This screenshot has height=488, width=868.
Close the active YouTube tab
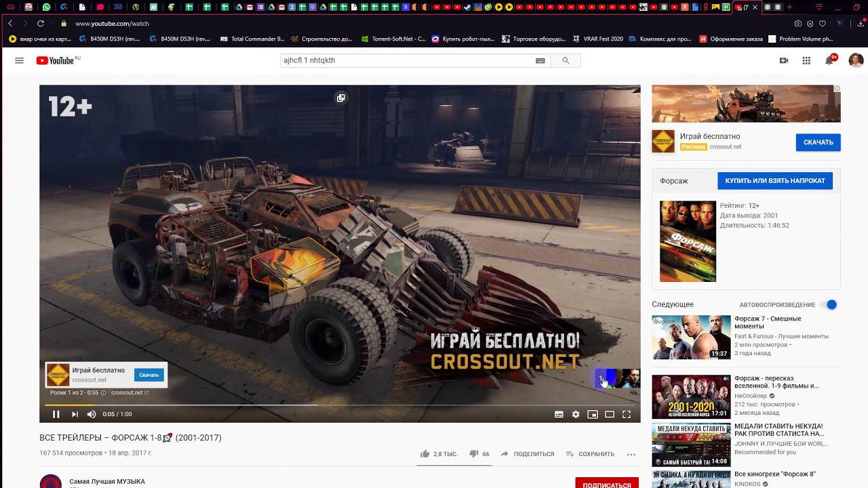coord(755,7)
